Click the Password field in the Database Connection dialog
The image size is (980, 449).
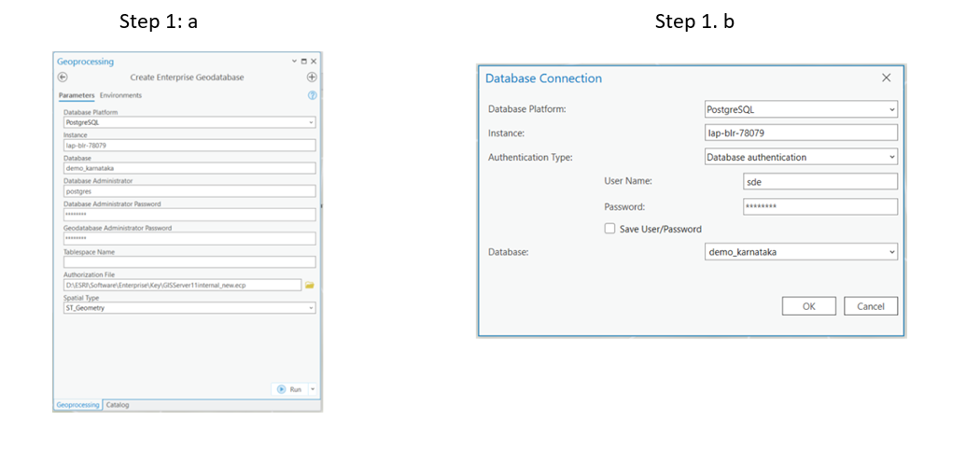820,206
